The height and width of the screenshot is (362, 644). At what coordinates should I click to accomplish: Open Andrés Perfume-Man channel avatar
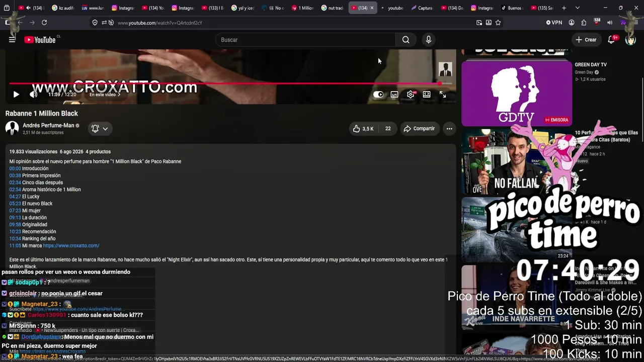(x=12, y=129)
